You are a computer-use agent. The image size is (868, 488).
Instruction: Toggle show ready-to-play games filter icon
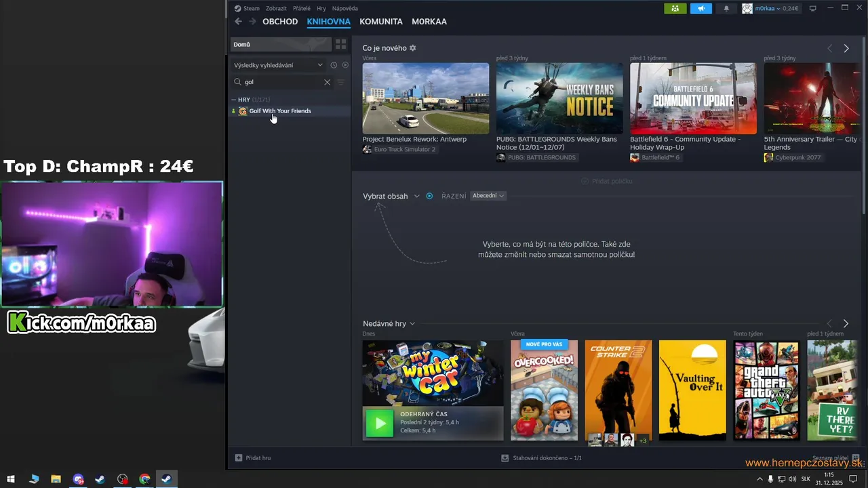345,65
